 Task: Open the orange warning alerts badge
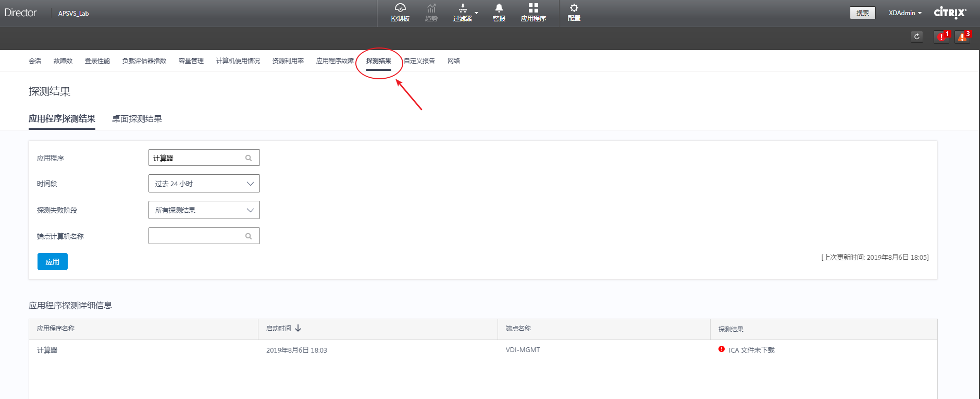[x=962, y=37]
